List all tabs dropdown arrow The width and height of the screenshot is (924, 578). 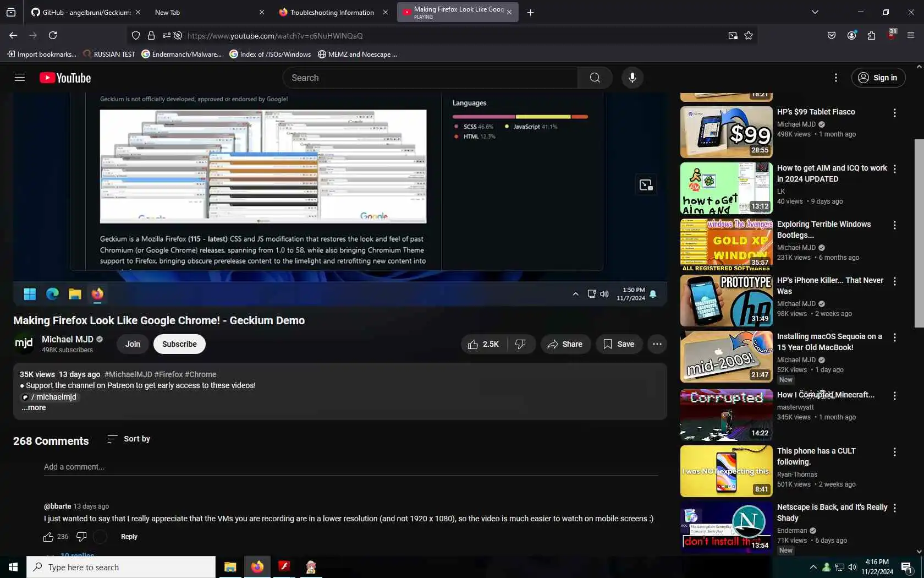pyautogui.click(x=815, y=12)
